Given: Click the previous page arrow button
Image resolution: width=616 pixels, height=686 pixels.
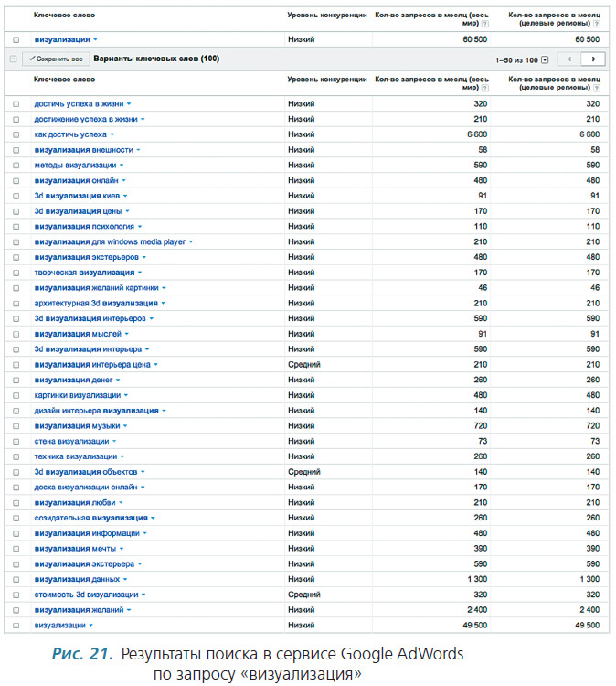Looking at the screenshot, I should (x=569, y=59).
